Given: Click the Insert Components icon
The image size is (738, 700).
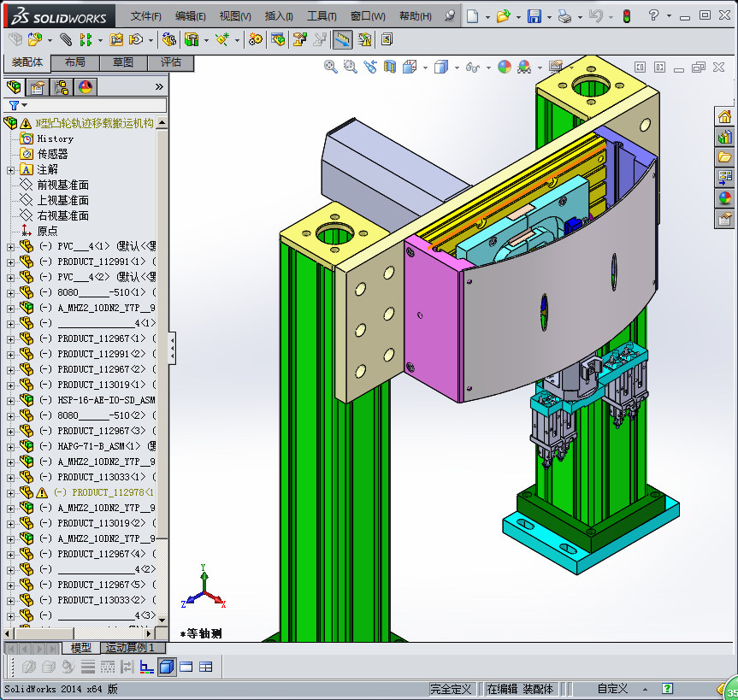Looking at the screenshot, I should coord(34,39).
